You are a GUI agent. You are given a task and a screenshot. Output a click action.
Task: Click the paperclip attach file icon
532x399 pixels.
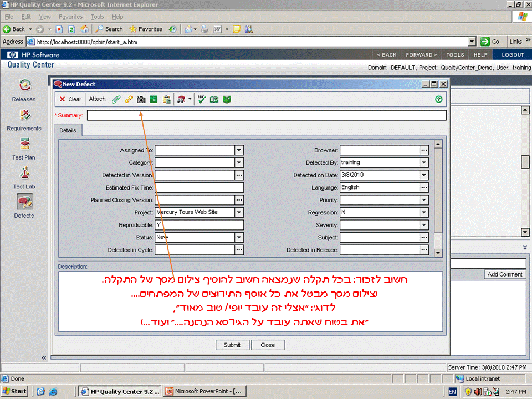click(x=116, y=99)
